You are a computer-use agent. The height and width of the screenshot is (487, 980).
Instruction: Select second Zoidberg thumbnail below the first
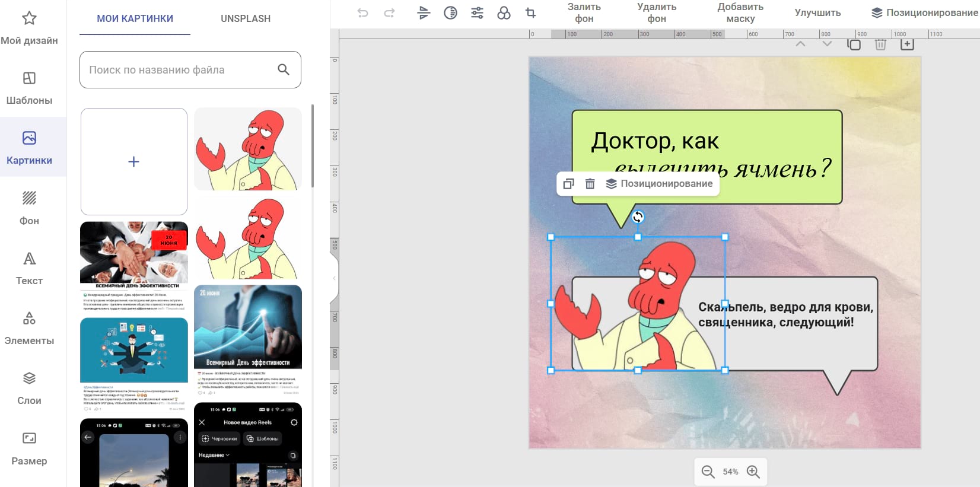point(248,238)
